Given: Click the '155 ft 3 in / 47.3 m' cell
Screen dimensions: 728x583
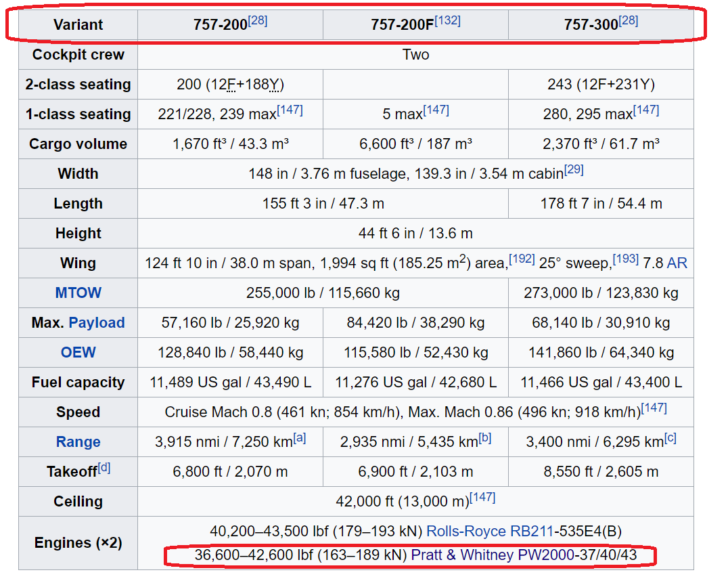Looking at the screenshot, I should [323, 203].
